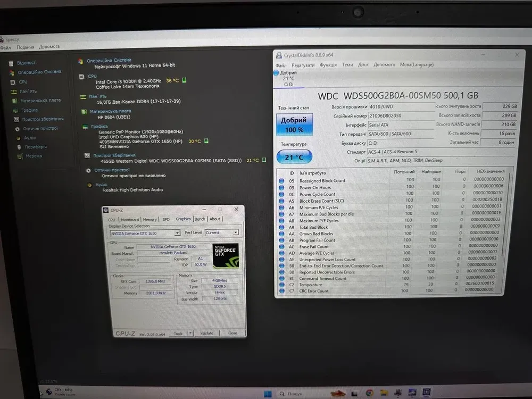Screen dimensions: 532x399
Task: Expand the Perf Level dropdown
Action: [x=221, y=232]
